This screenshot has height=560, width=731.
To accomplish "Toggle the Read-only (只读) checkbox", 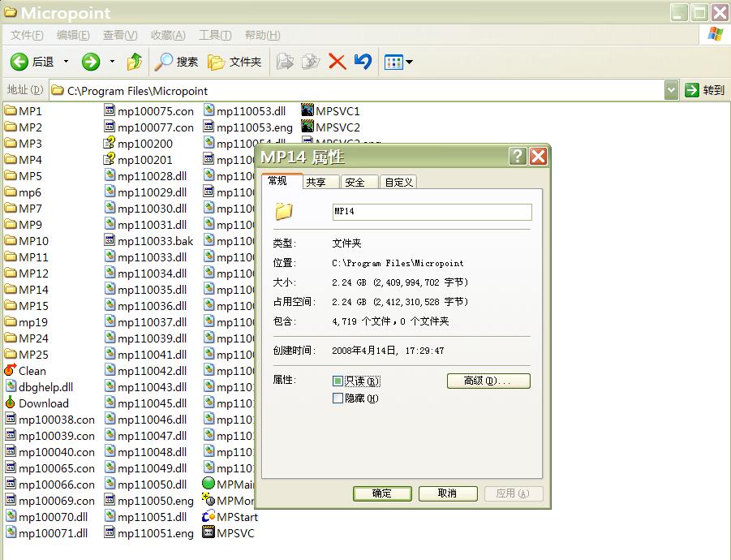I will (338, 381).
